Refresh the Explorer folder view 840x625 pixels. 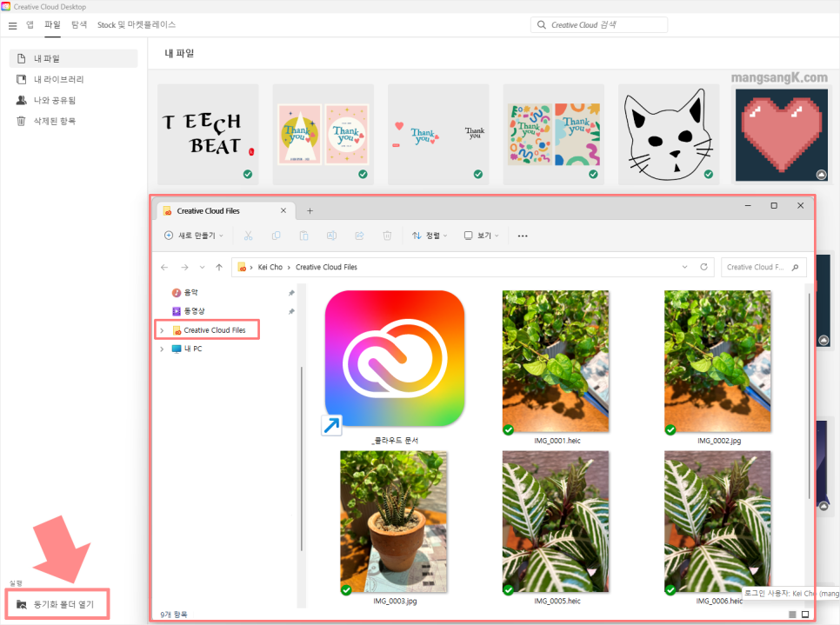(704, 267)
